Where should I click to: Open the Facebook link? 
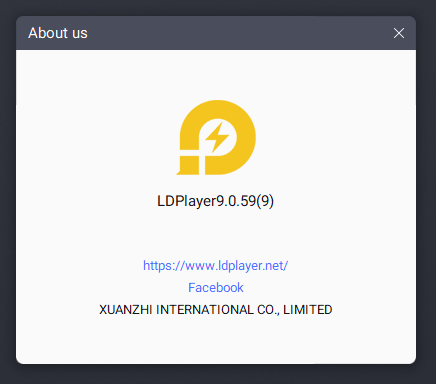pyautogui.click(x=216, y=288)
